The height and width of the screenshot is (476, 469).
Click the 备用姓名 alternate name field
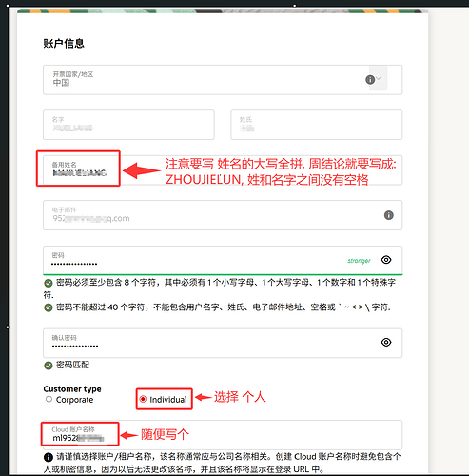tap(223, 170)
